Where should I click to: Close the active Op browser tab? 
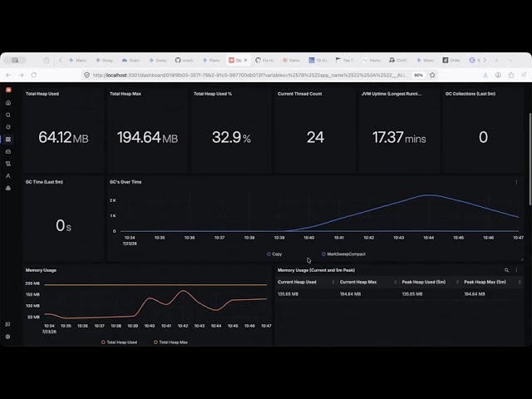[246, 60]
